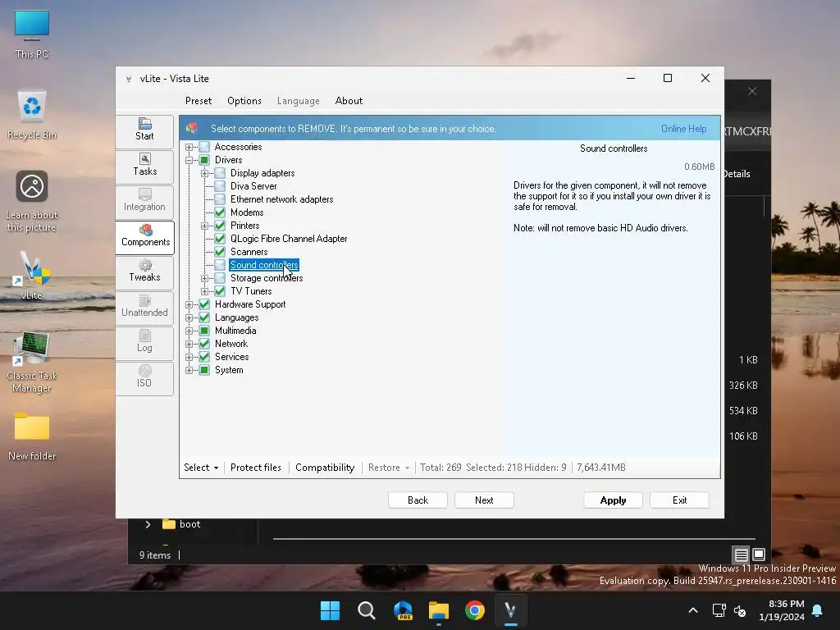Viewport: 840px width, 630px height.
Task: Open the Unattended sidebar section
Action: (x=144, y=307)
